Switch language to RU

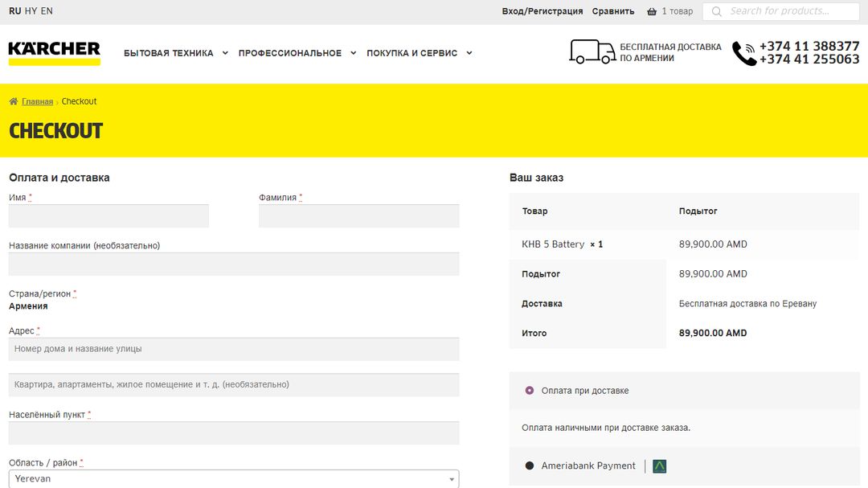pyautogui.click(x=15, y=11)
